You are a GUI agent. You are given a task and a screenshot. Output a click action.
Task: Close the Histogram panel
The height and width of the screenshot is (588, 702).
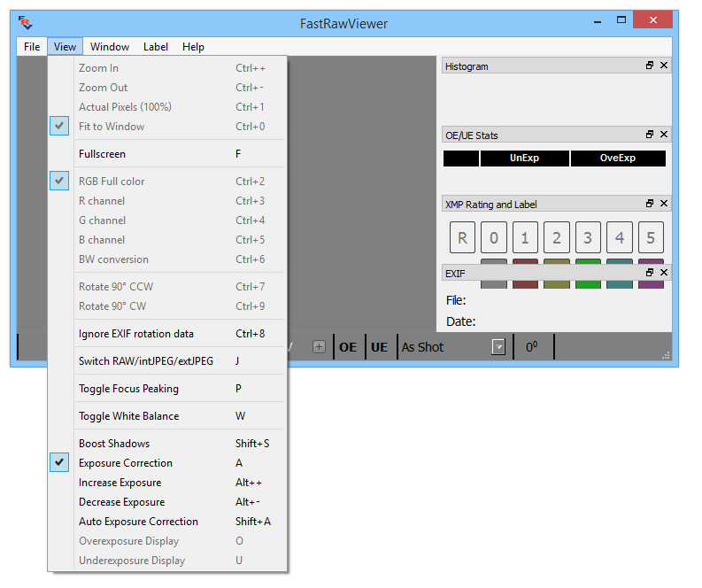pyautogui.click(x=664, y=66)
